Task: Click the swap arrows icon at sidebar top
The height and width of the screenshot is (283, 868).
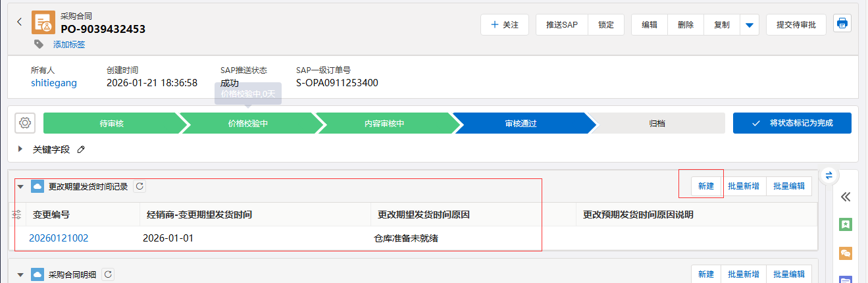Action: point(829,175)
